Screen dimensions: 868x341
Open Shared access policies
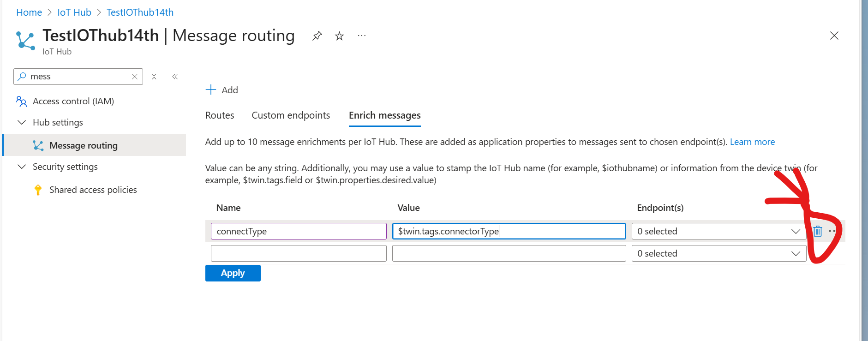(x=93, y=190)
